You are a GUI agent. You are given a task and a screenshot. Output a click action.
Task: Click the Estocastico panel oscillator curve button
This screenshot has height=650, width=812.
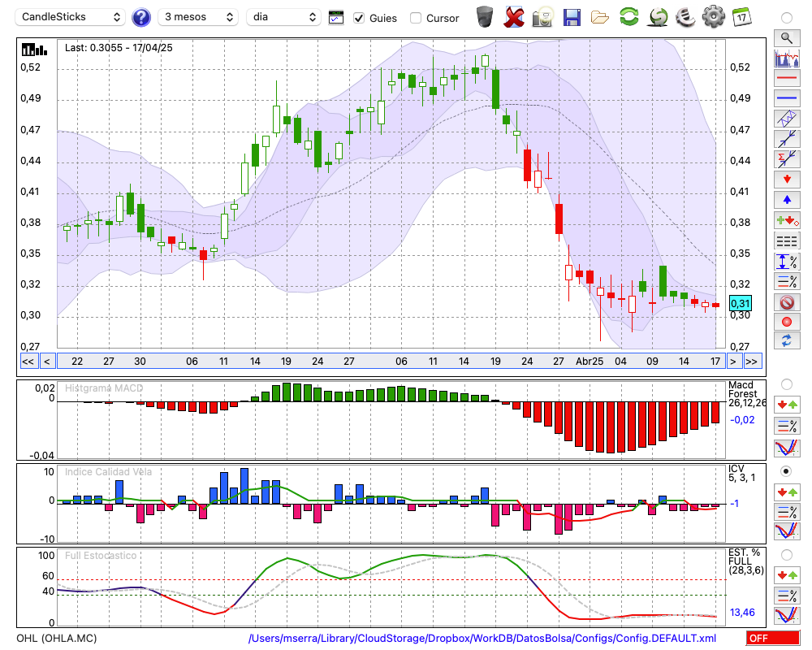(787, 615)
